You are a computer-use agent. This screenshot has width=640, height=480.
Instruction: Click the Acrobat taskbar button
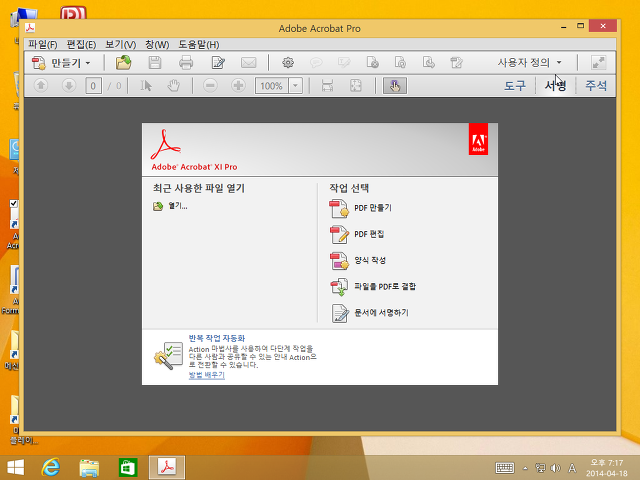point(167,467)
